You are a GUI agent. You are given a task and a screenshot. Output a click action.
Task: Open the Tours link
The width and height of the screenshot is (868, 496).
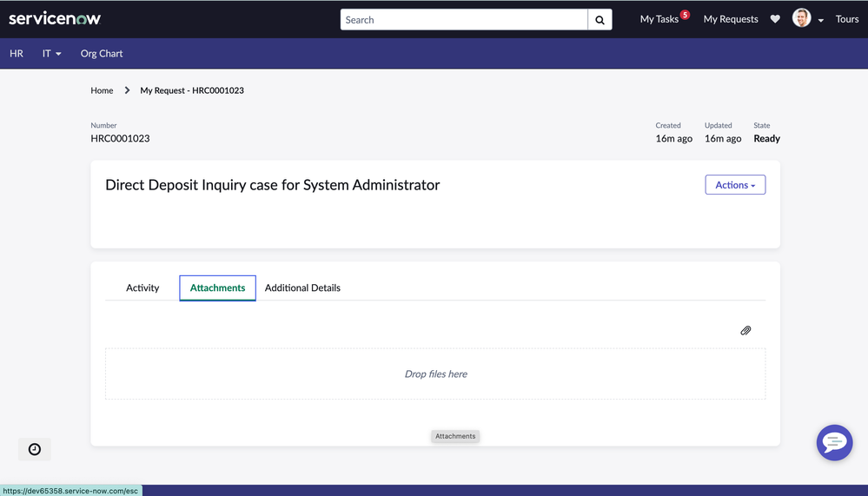847,19
